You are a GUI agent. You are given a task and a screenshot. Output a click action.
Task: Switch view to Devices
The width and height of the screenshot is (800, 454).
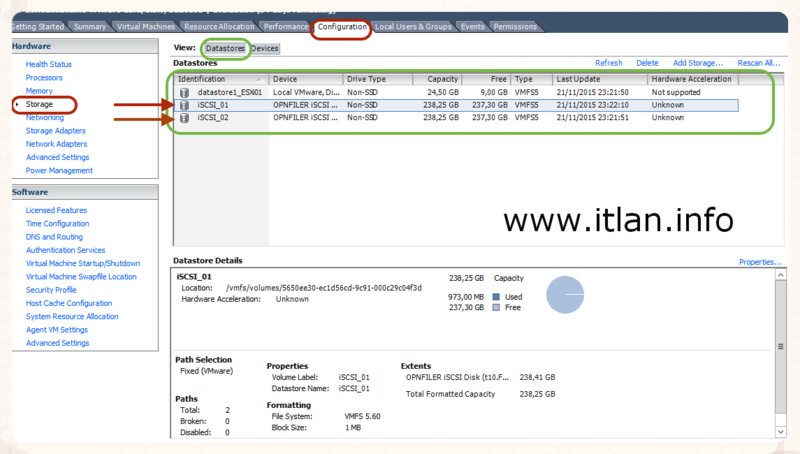tap(265, 48)
